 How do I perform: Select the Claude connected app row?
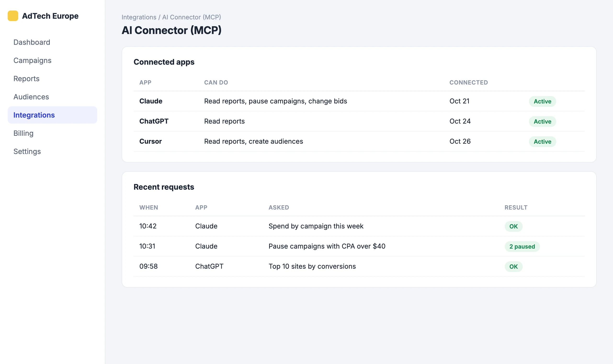point(359,101)
